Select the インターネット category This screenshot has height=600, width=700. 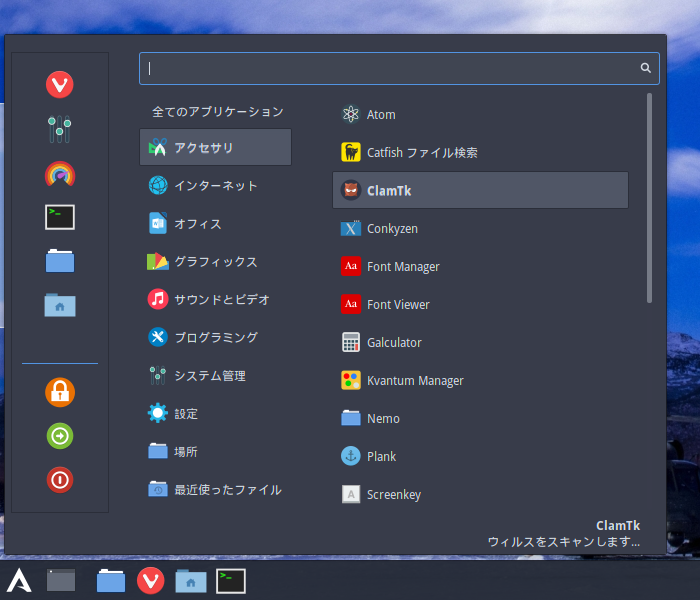click(216, 185)
